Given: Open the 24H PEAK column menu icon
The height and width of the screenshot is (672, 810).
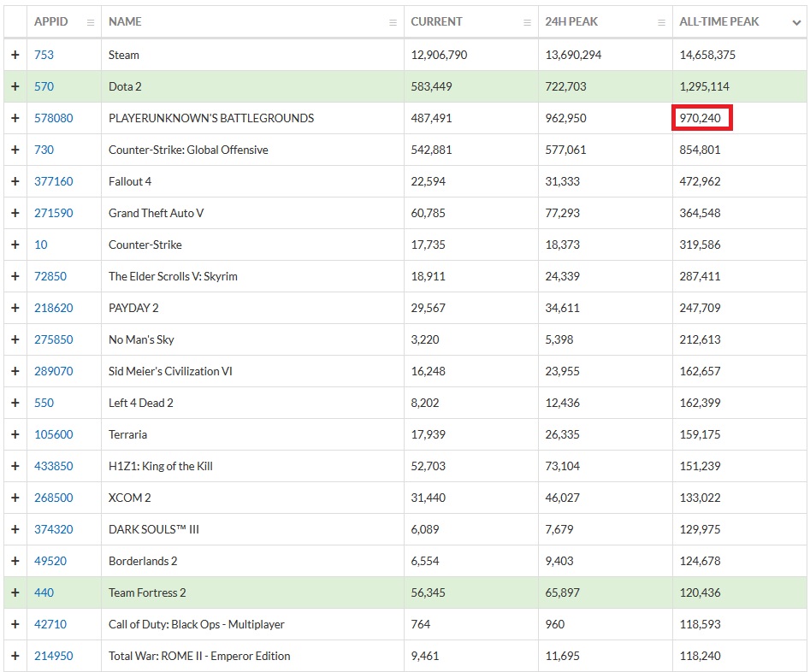Looking at the screenshot, I should tap(662, 23).
